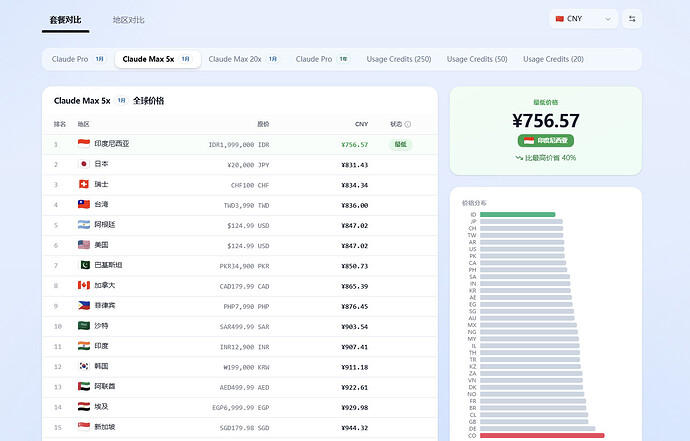Click the UAE flag icon
This screenshot has width=690, height=441.
84,386
